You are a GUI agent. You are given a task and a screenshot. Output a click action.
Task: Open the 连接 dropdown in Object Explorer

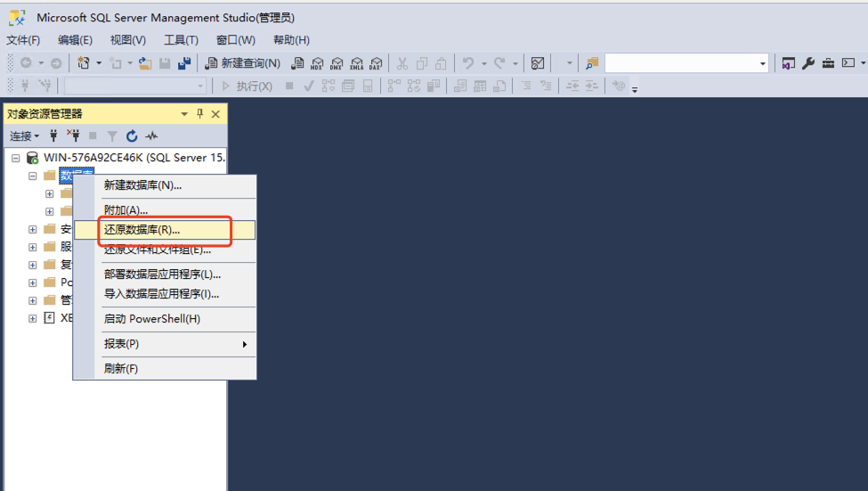click(x=24, y=136)
